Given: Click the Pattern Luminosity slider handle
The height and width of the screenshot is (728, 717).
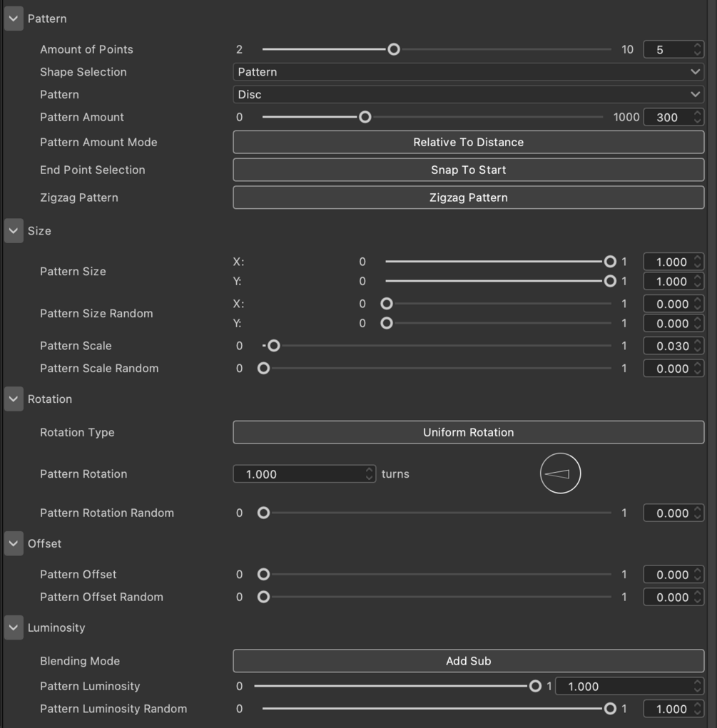Looking at the screenshot, I should 535,686.
